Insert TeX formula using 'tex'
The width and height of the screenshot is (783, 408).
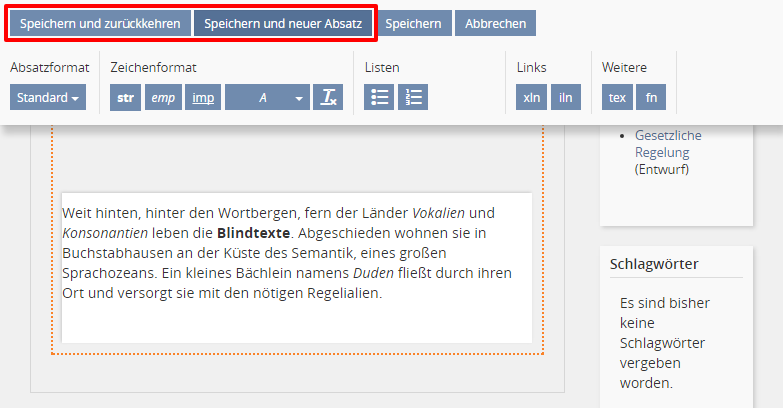(617, 97)
